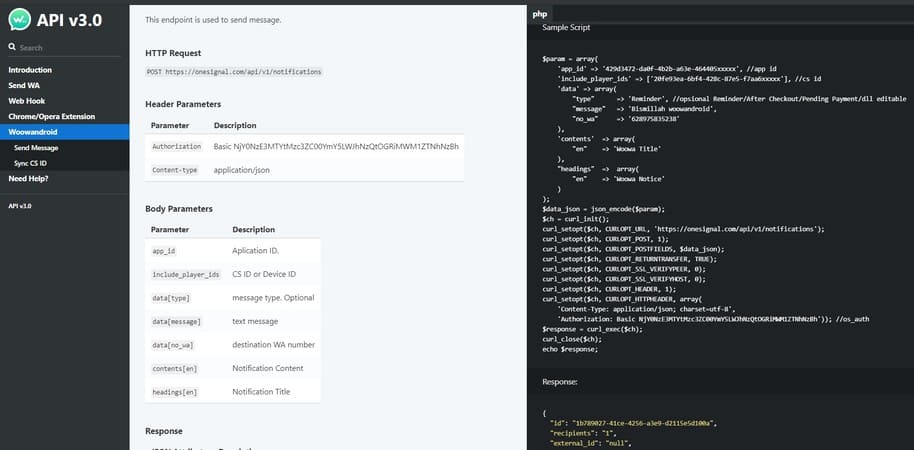Click the Authorization Basic token value
The image size is (914, 450).
(336, 146)
